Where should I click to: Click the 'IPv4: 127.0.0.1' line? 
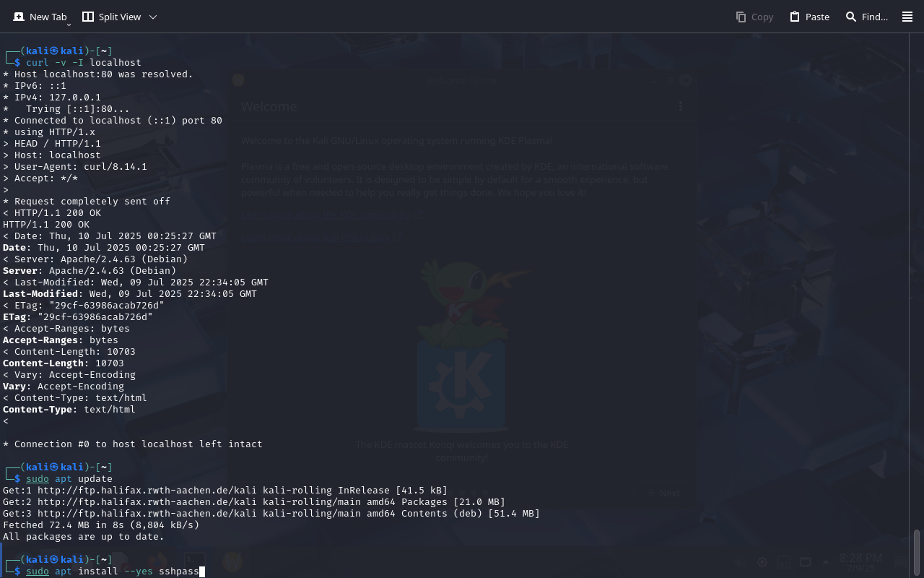[52, 98]
